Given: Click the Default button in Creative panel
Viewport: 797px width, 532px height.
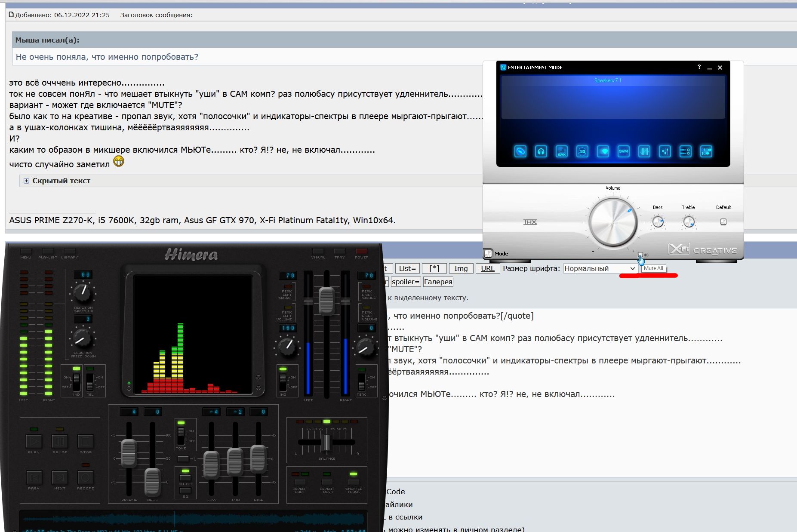Looking at the screenshot, I should click(x=723, y=222).
